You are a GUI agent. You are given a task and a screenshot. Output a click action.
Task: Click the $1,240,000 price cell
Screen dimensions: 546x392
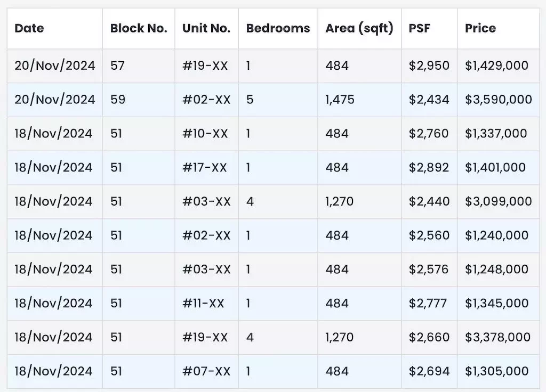499,235
